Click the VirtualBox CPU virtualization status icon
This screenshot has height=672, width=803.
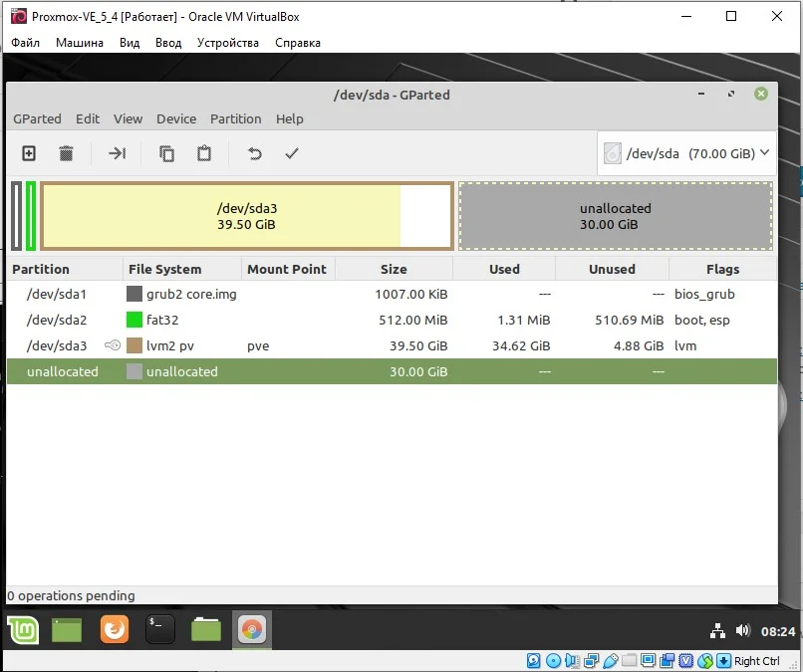[686, 661]
